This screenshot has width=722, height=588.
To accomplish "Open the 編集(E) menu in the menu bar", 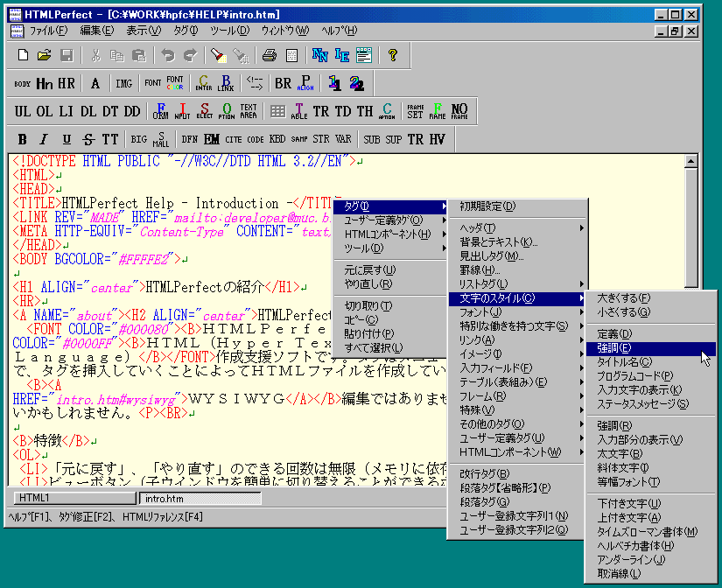I will (x=96, y=31).
